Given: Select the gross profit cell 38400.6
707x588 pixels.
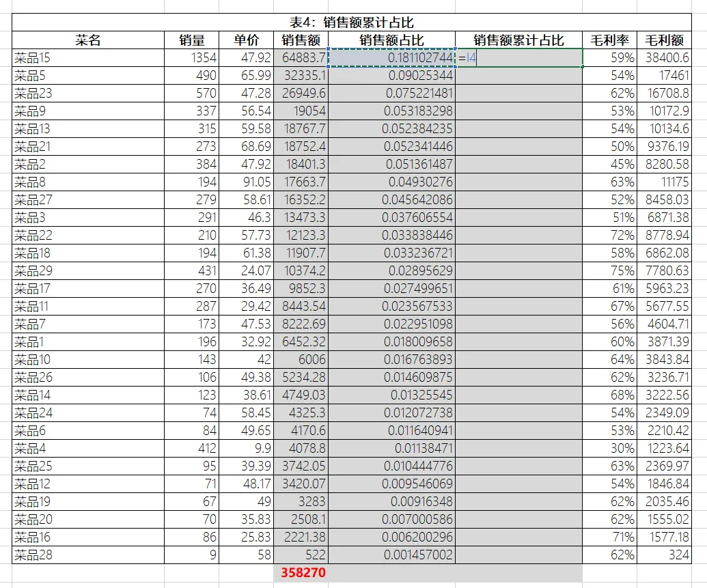Looking at the screenshot, I should [x=664, y=58].
